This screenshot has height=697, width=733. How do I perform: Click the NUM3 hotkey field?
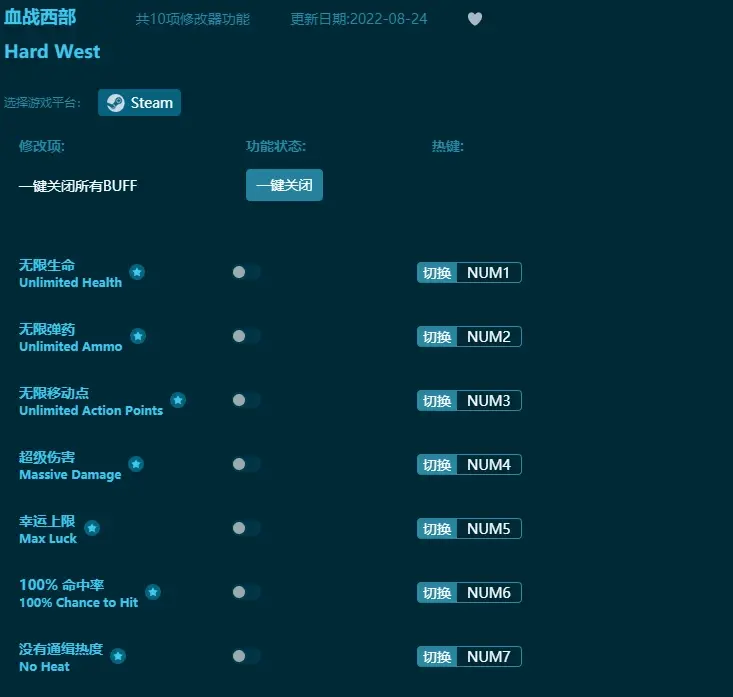[x=489, y=401]
